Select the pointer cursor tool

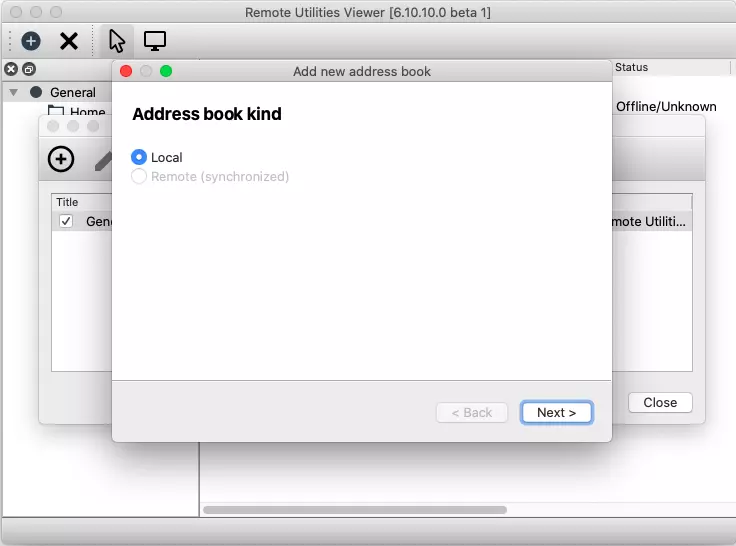(117, 41)
